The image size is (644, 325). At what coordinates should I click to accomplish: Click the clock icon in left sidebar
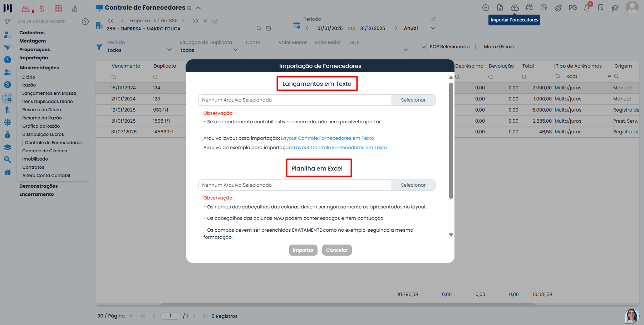(8, 60)
